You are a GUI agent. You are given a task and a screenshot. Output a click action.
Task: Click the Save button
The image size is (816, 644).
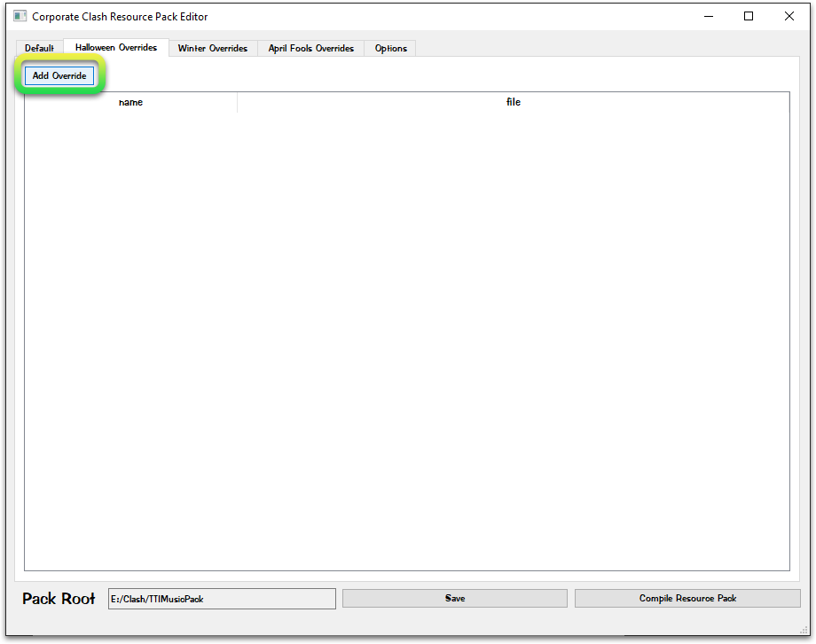pyautogui.click(x=455, y=598)
